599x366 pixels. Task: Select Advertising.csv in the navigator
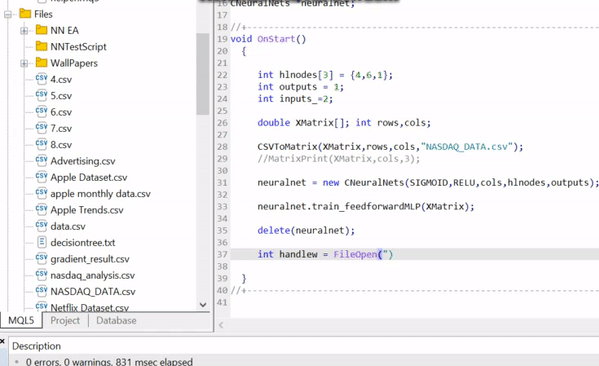[x=83, y=161]
